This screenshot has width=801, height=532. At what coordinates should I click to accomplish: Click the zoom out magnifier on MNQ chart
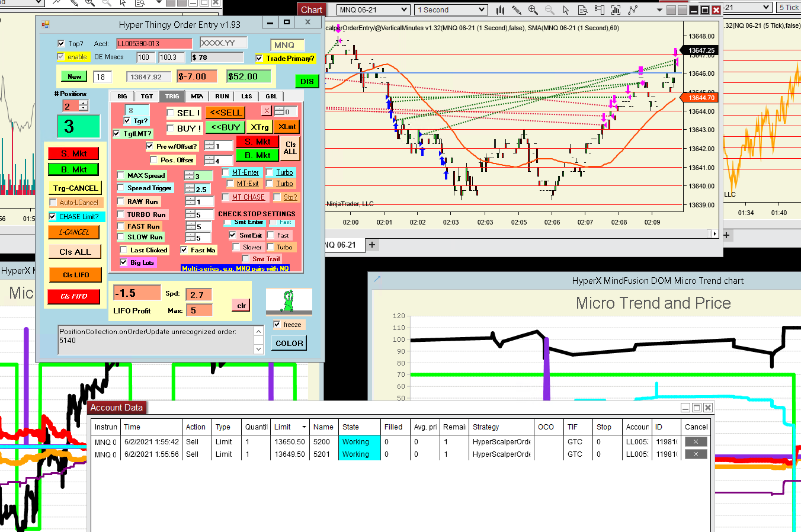[x=549, y=9]
